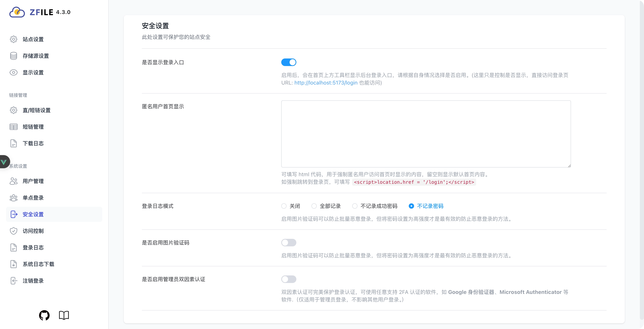Click the 是否启用图片验证码 field label
Image resolution: width=644 pixels, height=329 pixels.
[x=165, y=242]
